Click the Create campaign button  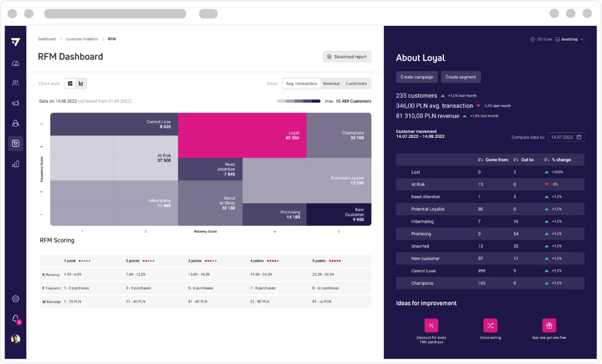coord(417,77)
